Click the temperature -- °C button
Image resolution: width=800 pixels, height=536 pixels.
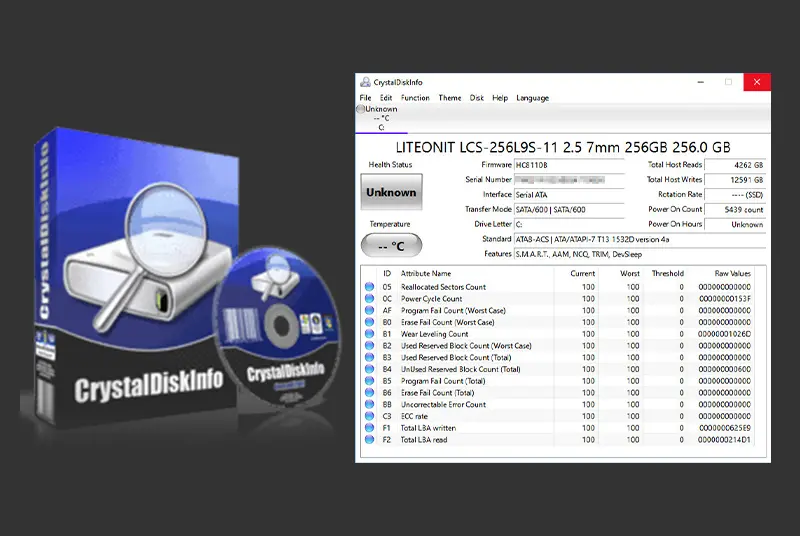tap(391, 246)
